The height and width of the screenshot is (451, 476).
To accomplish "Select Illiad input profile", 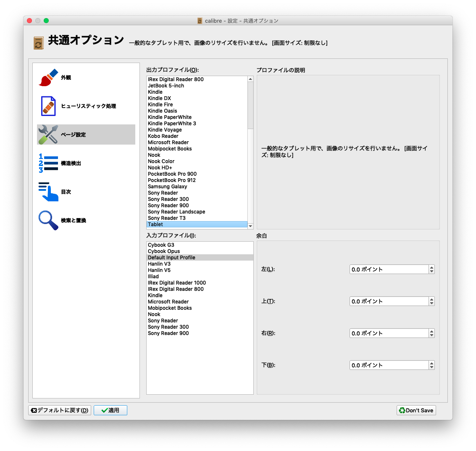I will tap(200, 277).
